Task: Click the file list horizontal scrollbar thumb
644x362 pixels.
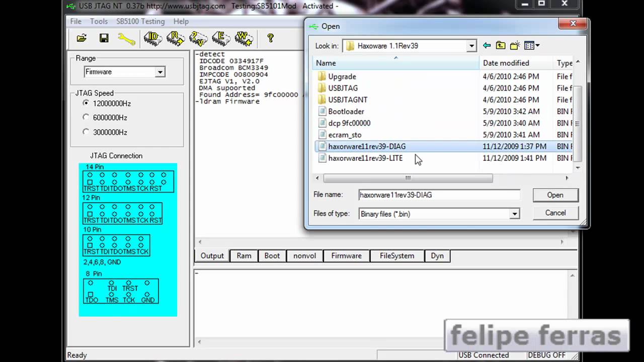Action: point(408,178)
